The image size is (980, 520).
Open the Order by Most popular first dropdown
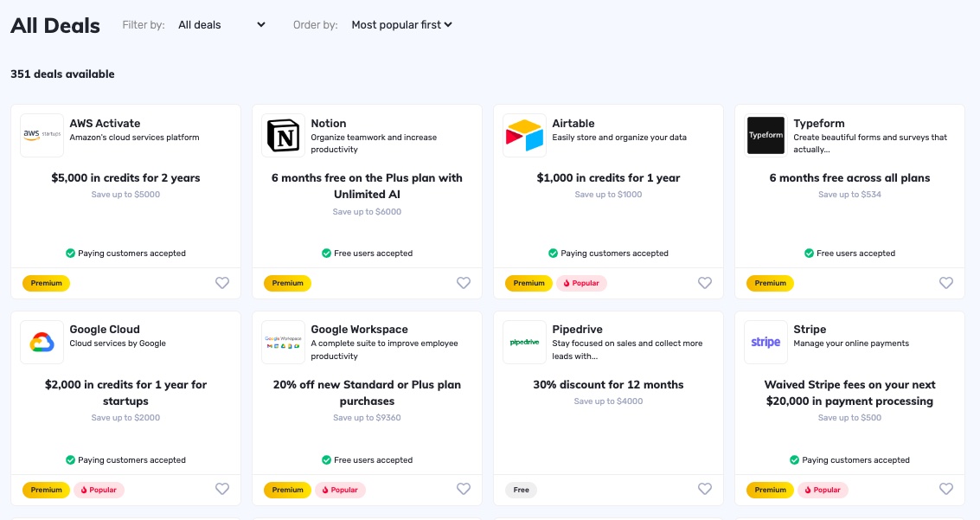coord(401,25)
